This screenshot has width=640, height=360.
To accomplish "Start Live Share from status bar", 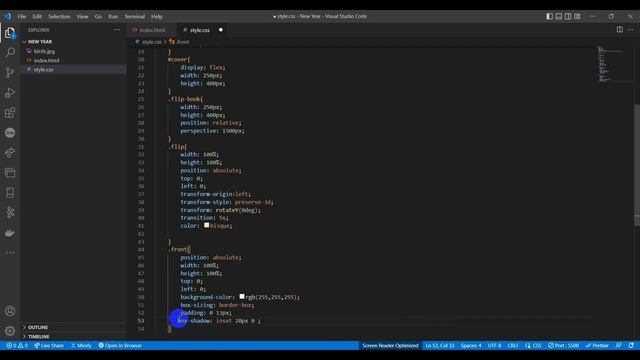I will click(x=49, y=345).
